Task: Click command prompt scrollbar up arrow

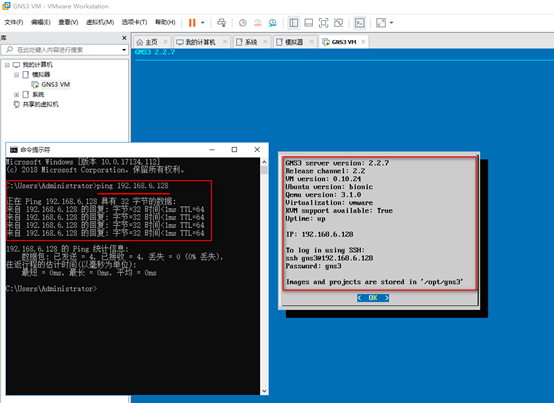Action: tap(264, 162)
